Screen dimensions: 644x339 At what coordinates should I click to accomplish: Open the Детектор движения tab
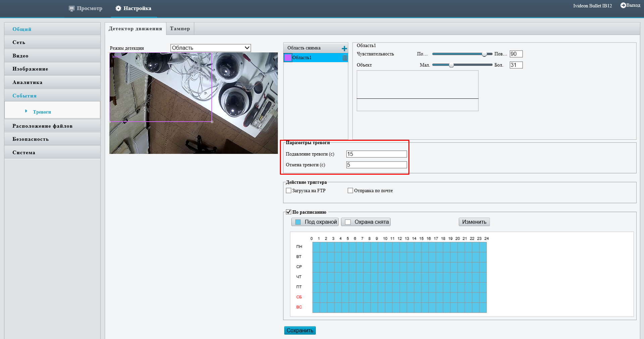point(135,29)
